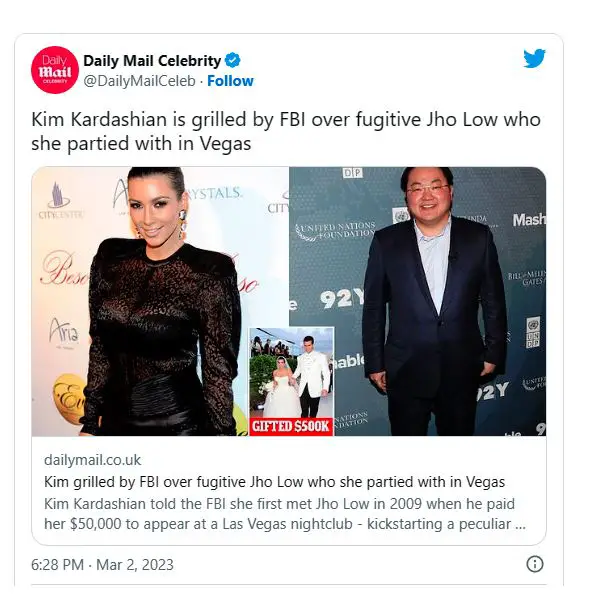615x594 pixels.
Task: Click the white 92Y logo in photo
Action: tap(342, 299)
